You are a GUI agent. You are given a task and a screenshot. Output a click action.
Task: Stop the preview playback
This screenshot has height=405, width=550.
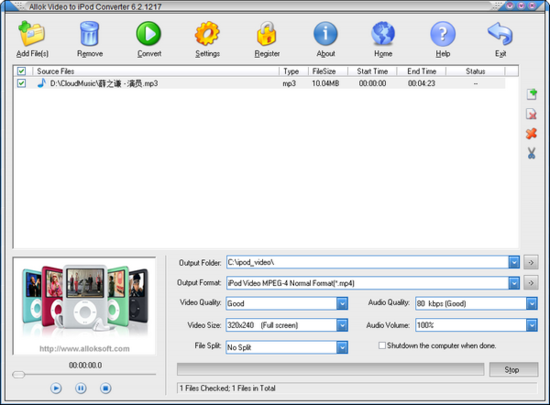coord(106,388)
